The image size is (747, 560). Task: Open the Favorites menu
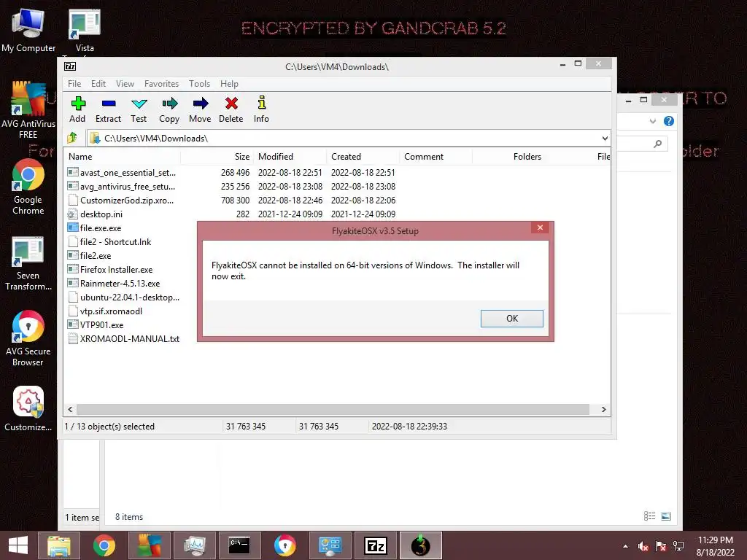[x=161, y=83]
